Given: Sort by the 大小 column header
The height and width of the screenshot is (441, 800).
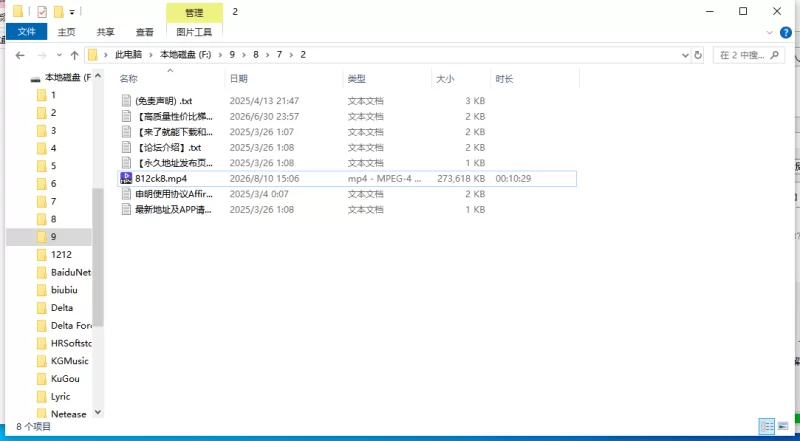Looking at the screenshot, I should pyautogui.click(x=445, y=79).
